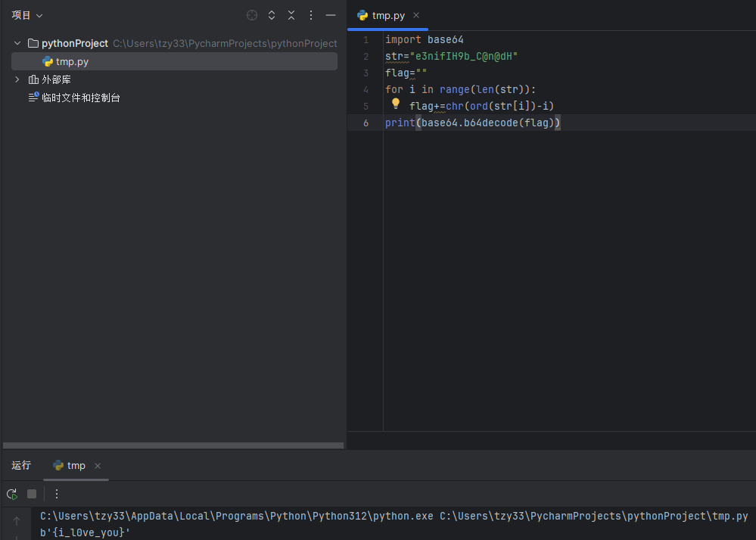756x540 pixels.
Task: Click the locate opened file target icon
Action: point(252,15)
